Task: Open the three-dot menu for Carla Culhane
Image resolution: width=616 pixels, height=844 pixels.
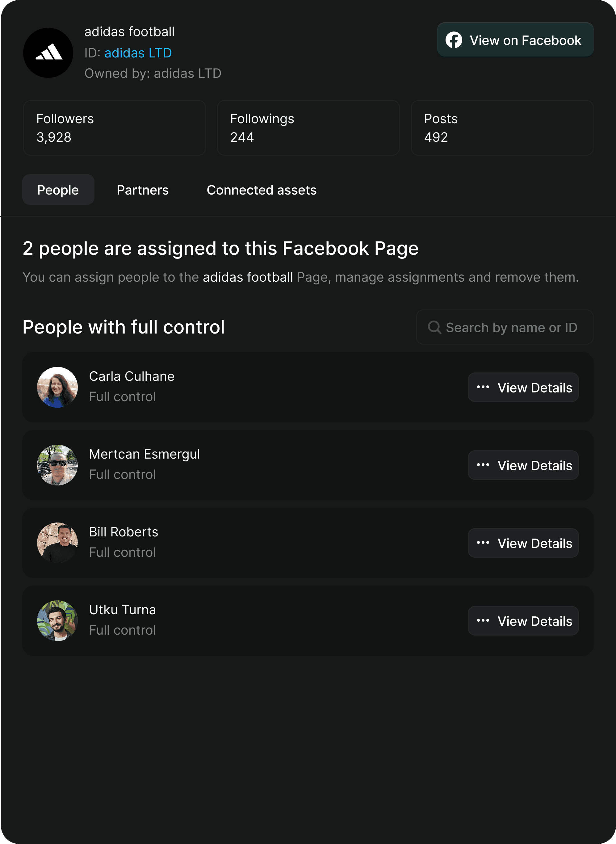Action: (x=483, y=387)
